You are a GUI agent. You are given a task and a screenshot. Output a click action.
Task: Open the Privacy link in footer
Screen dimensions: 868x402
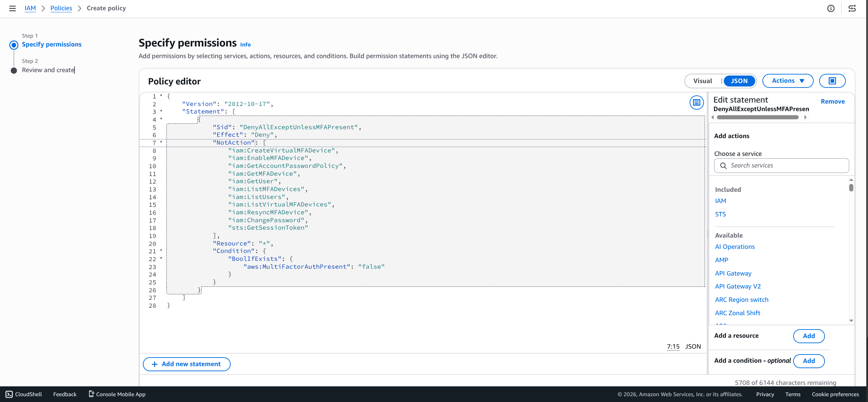coord(765,394)
